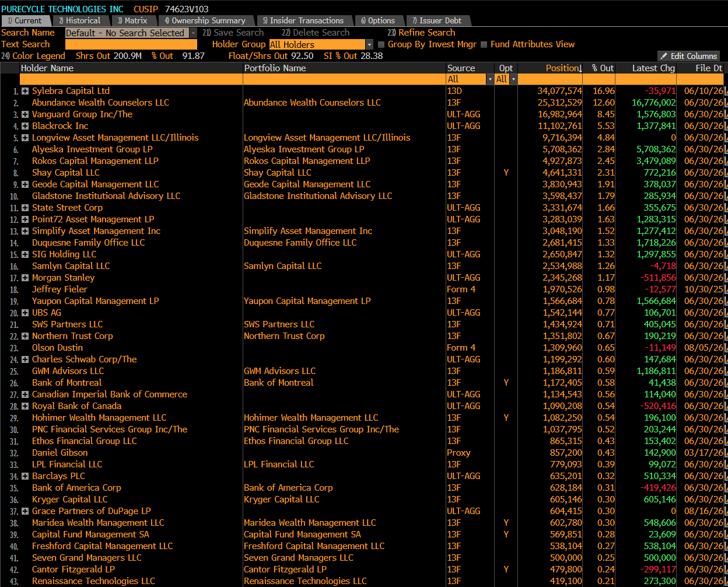Image resolution: width=728 pixels, height=587 pixels.
Task: Expand Canadian Imperial Bank of Commerce row
Action: coord(25,394)
